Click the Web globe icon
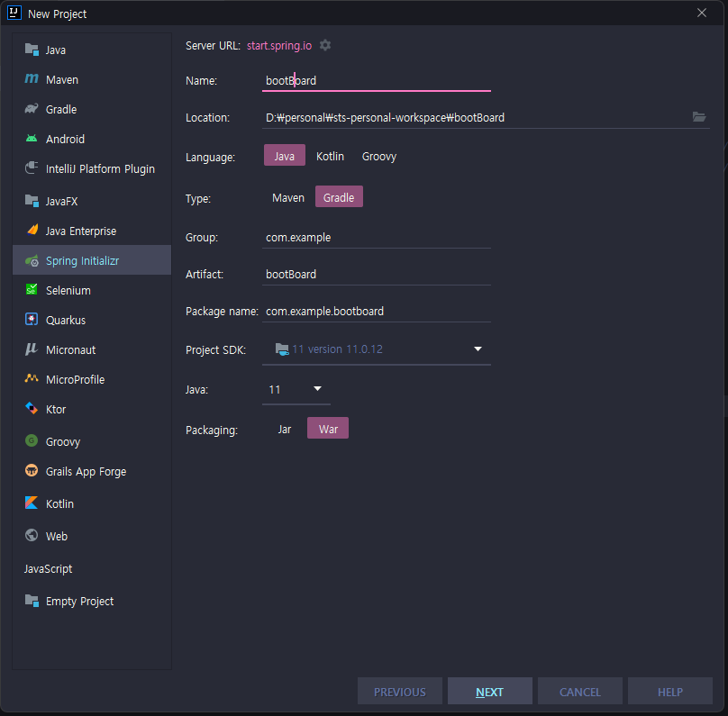Viewport: 728px width, 716px height. 32,535
